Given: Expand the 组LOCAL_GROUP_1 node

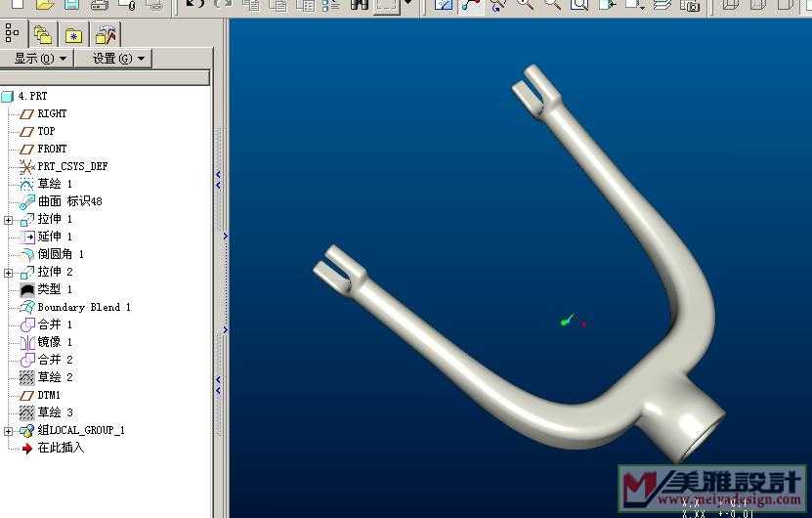Looking at the screenshot, I should pos(9,431).
